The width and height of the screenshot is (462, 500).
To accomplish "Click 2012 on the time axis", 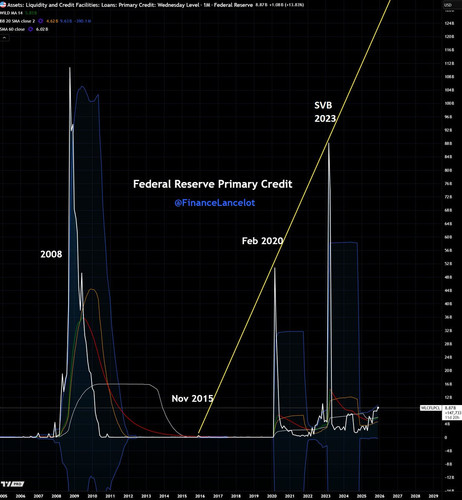I will [x=128, y=496].
